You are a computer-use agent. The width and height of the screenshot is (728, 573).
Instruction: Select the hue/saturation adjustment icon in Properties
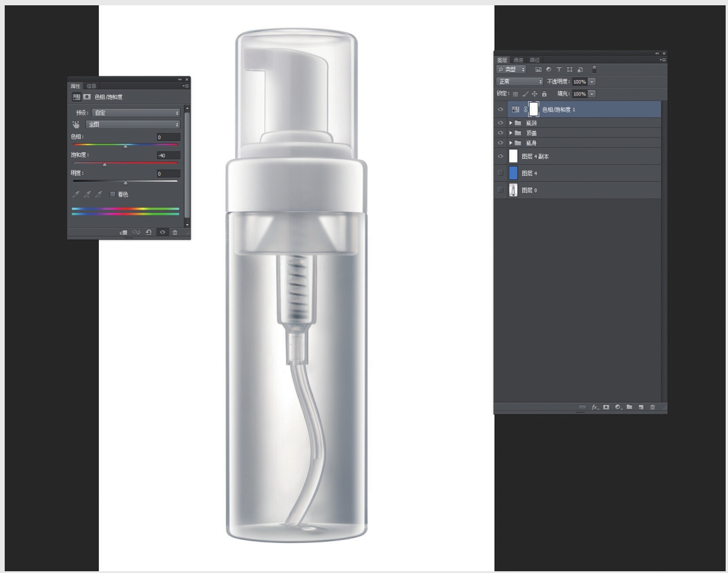pos(76,96)
